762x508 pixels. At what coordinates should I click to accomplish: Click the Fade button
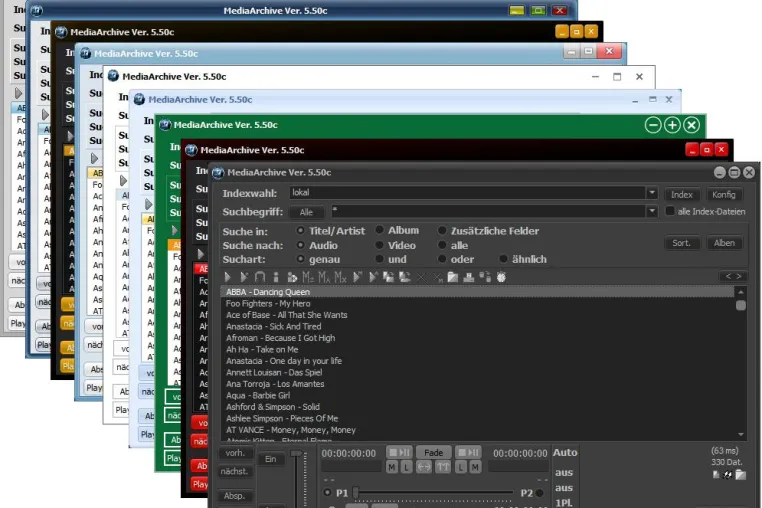(433, 453)
